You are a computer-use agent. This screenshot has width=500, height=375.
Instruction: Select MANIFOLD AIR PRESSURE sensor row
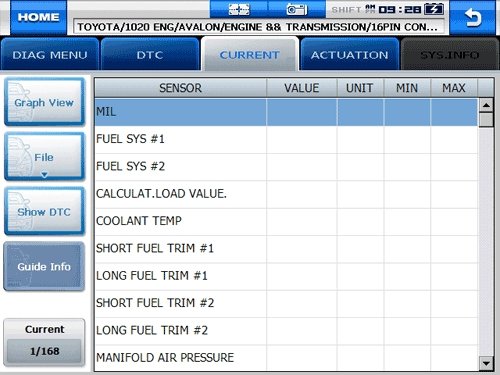pos(286,358)
